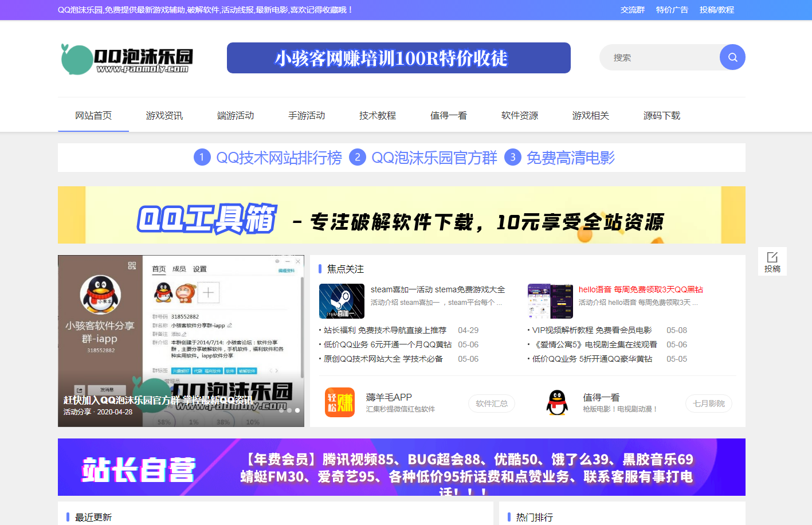Open the 游戏资讯 navigation tab

click(164, 116)
